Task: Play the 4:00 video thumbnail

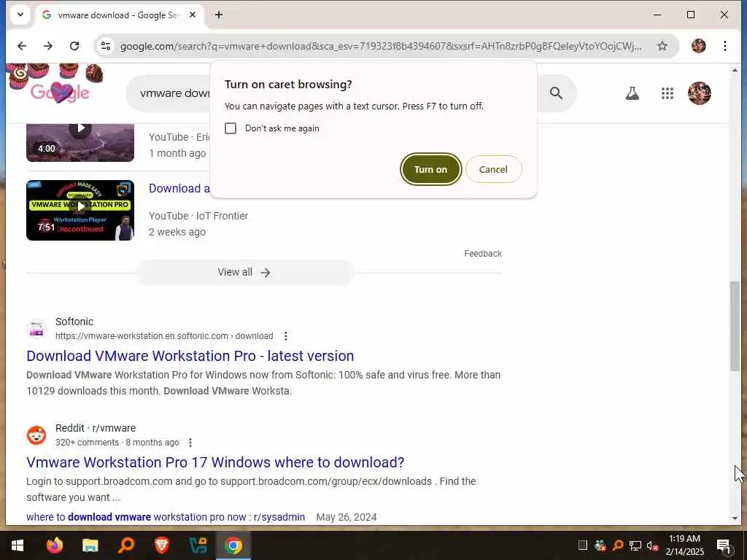Action: (80, 142)
